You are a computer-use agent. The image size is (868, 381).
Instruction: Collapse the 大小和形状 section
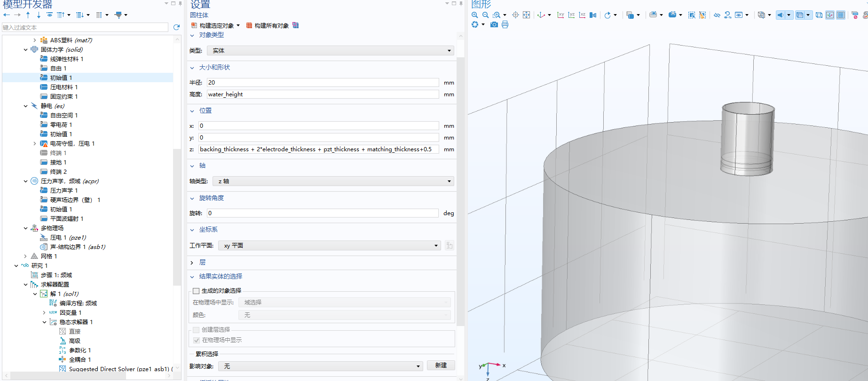click(192, 68)
